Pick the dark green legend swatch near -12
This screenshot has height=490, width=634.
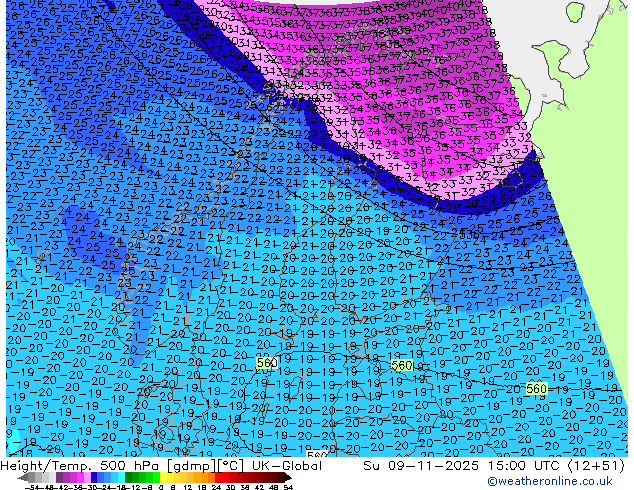coord(129,478)
